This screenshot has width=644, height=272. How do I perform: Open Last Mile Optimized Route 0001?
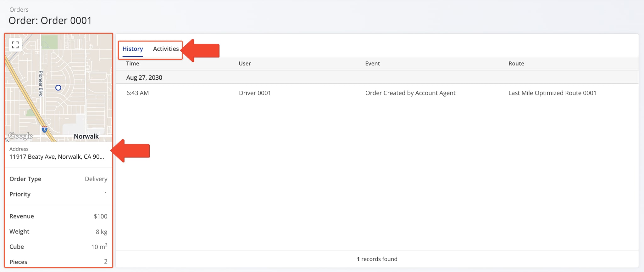point(552,93)
